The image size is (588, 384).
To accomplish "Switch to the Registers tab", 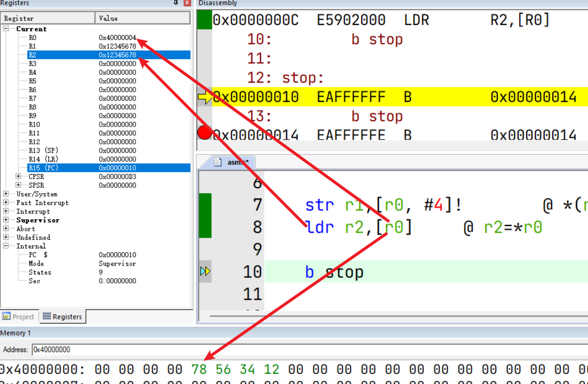I will point(62,317).
